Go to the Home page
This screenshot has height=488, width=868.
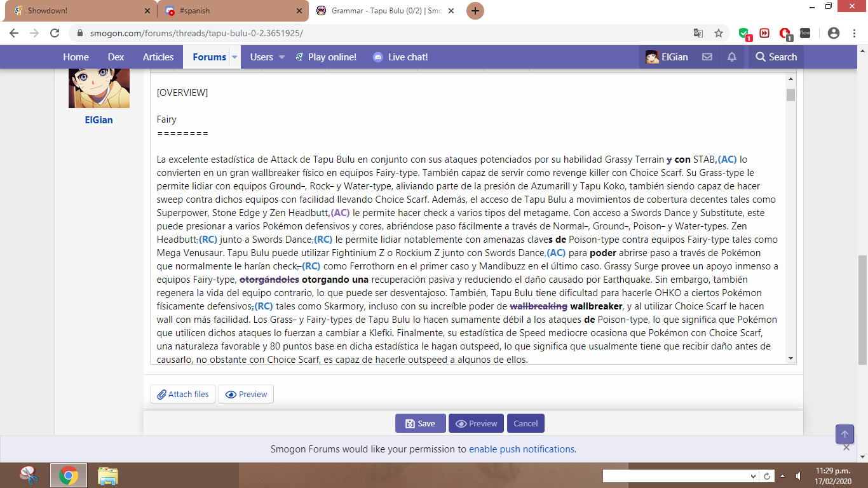[x=76, y=57]
